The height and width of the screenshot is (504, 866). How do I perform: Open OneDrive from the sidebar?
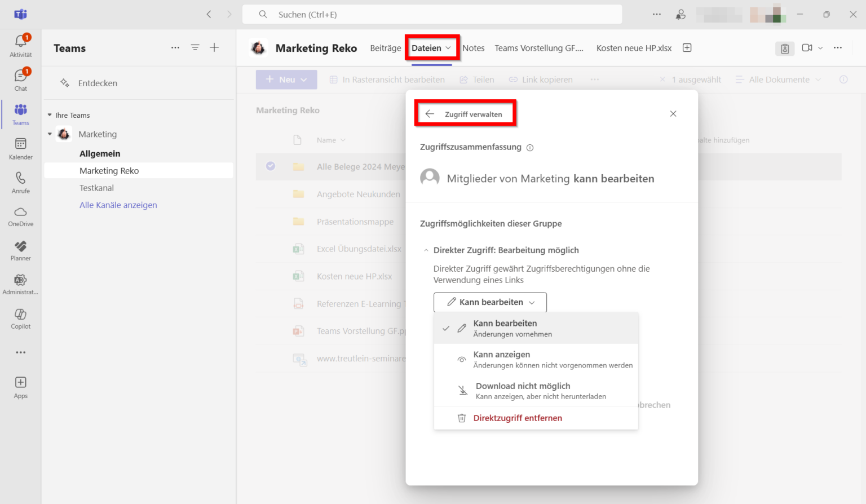(x=20, y=215)
